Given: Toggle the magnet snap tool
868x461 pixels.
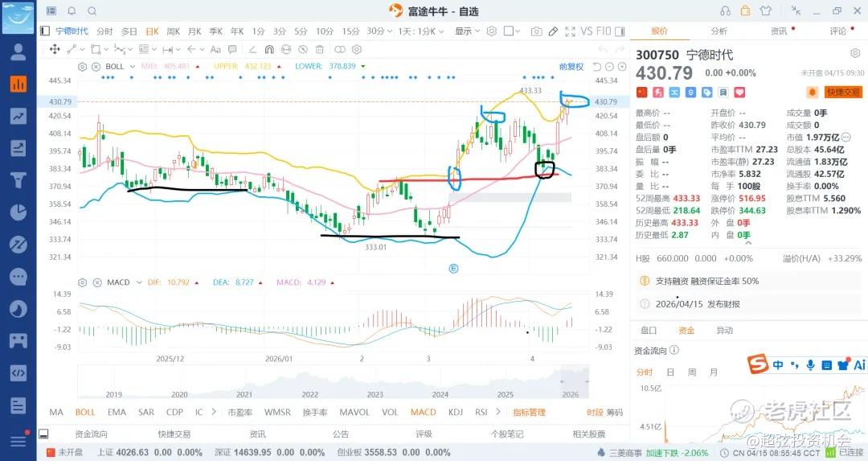Looking at the screenshot, I should [269, 49].
